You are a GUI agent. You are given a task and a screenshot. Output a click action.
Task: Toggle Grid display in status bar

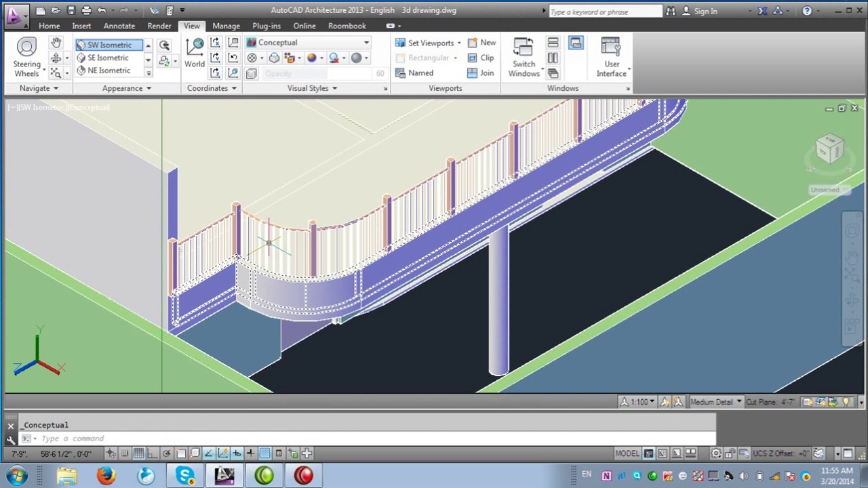tap(138, 453)
